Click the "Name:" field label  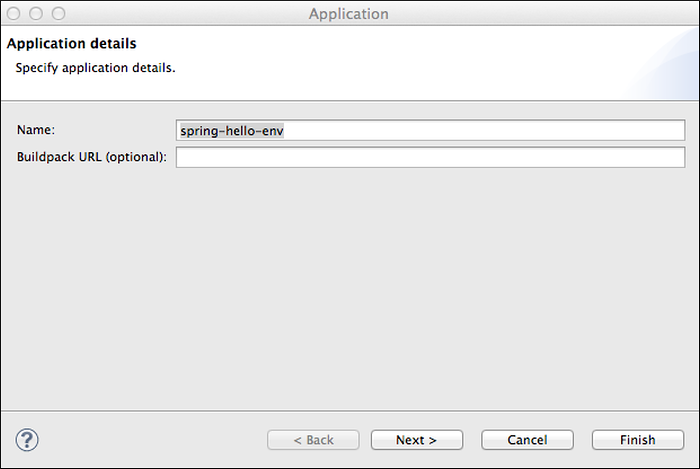pos(36,131)
